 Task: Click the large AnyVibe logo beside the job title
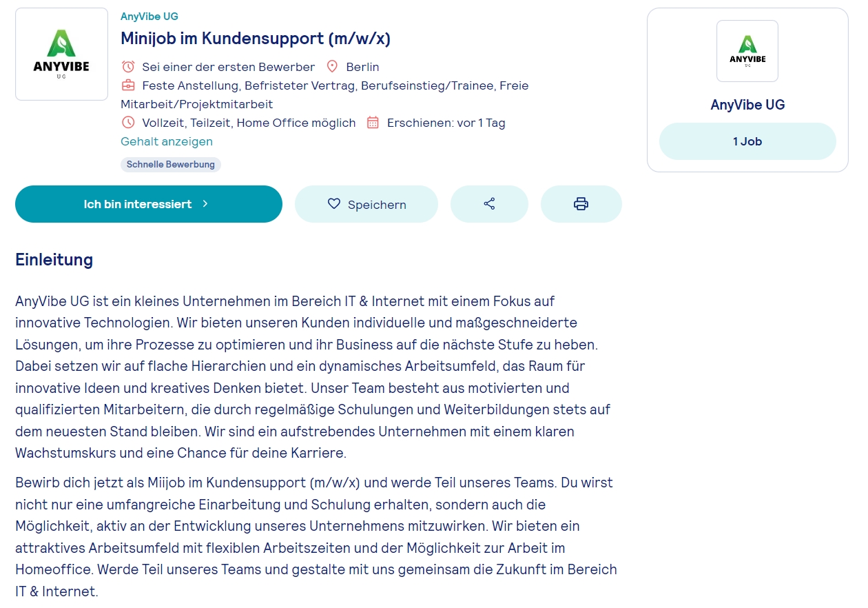(62, 54)
